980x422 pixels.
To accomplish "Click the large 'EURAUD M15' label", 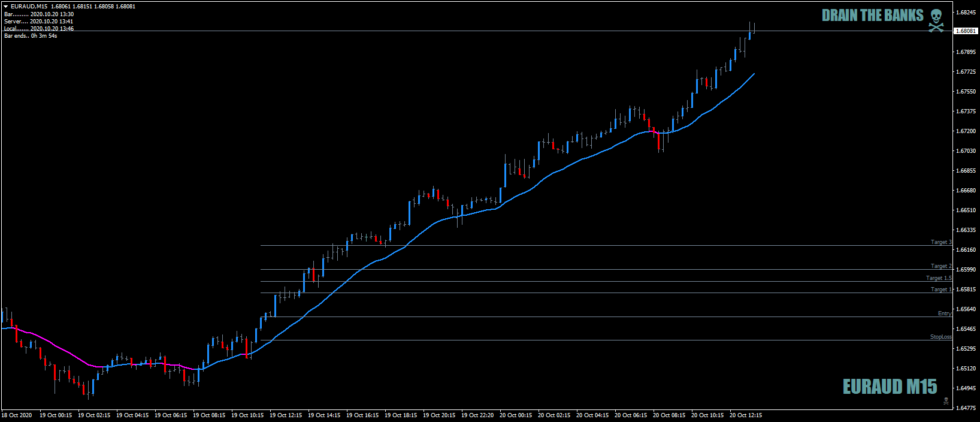I will (x=890, y=387).
